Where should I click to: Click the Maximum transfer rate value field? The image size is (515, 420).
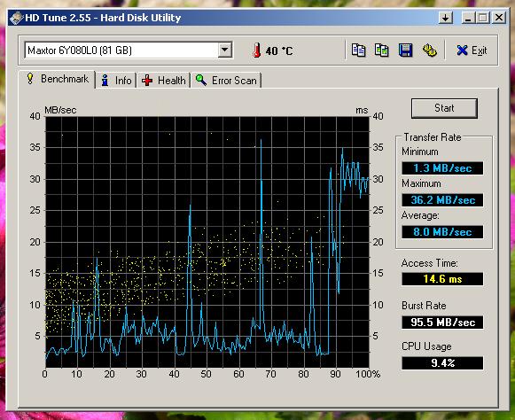pos(442,200)
